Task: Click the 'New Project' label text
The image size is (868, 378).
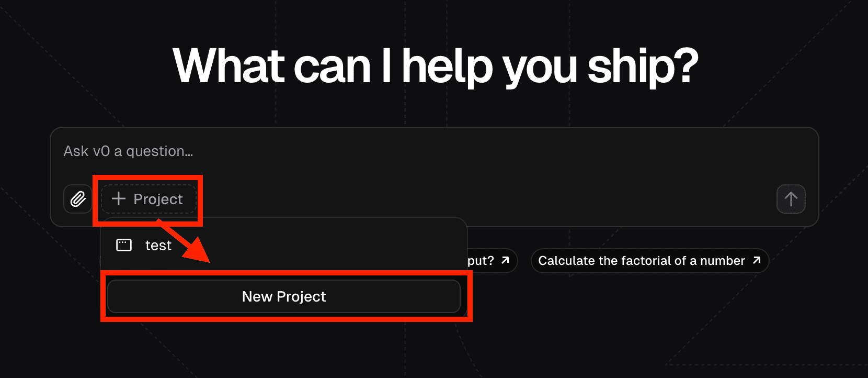Action: point(283,296)
